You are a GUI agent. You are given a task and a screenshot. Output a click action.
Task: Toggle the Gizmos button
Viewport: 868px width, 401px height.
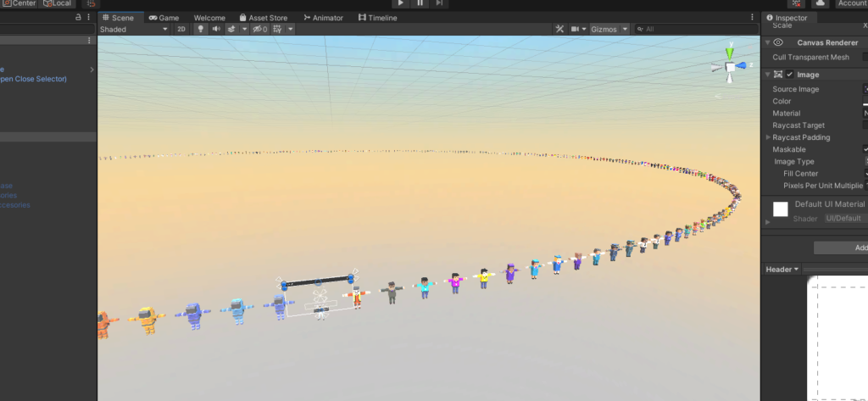click(x=604, y=30)
